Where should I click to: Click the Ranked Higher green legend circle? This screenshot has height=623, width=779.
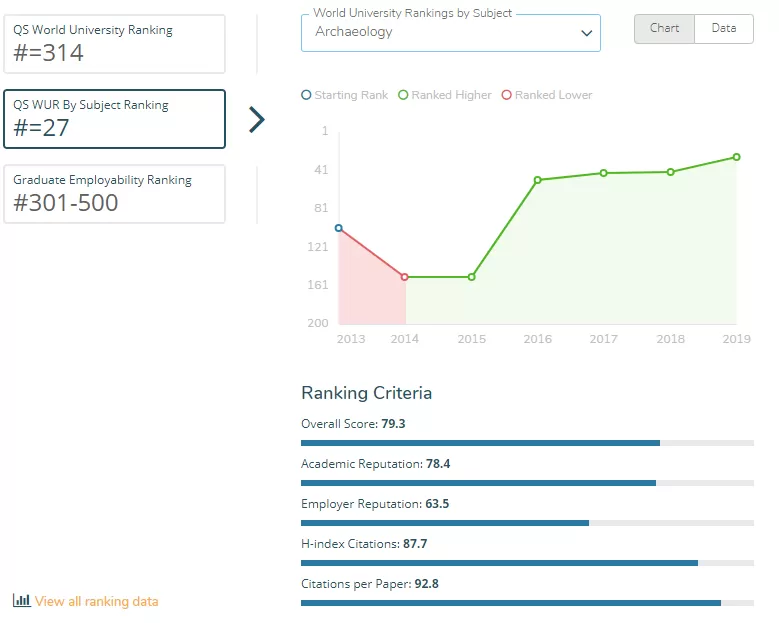[x=403, y=95]
